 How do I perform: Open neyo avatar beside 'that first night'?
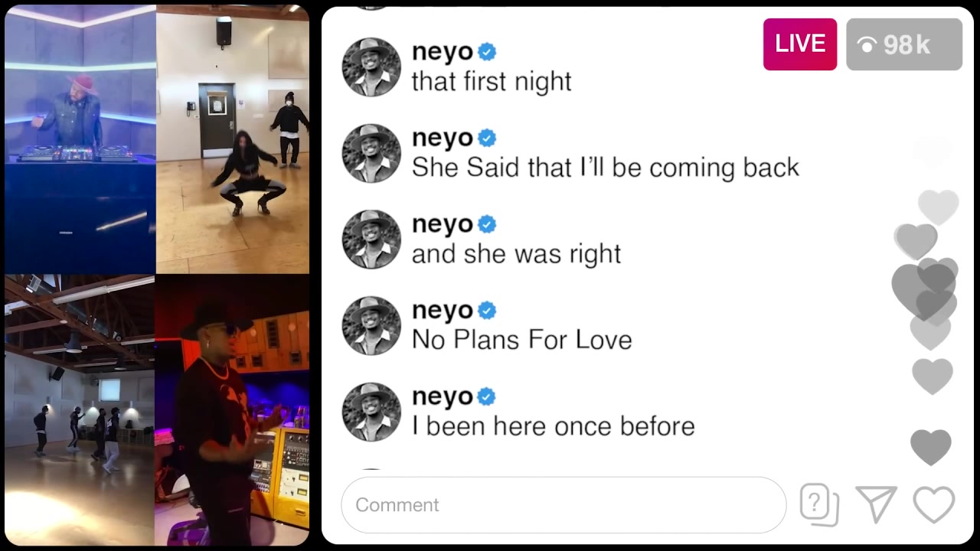tap(371, 67)
